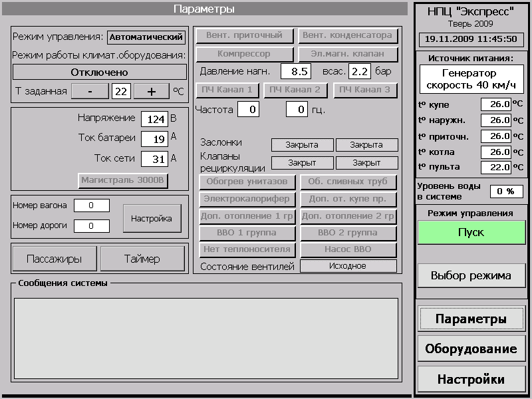
Task: Toggle the Автоматический control mode button
Action: 146,37
